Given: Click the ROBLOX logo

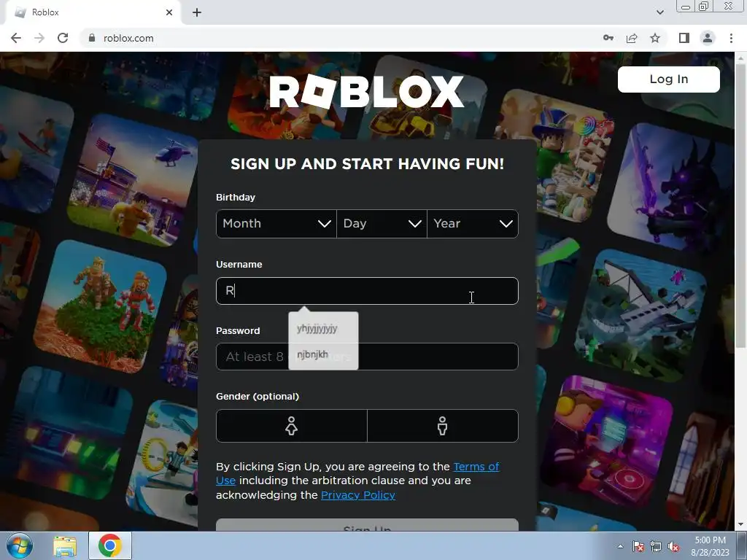Looking at the screenshot, I should 366,91.
